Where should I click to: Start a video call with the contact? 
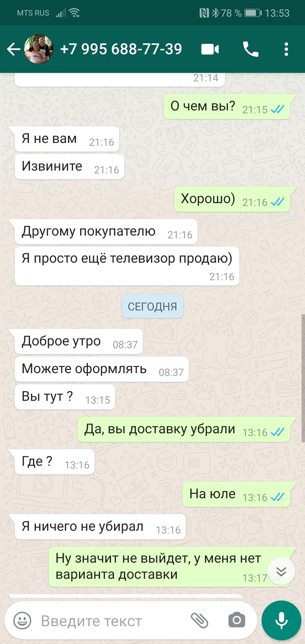tap(210, 49)
